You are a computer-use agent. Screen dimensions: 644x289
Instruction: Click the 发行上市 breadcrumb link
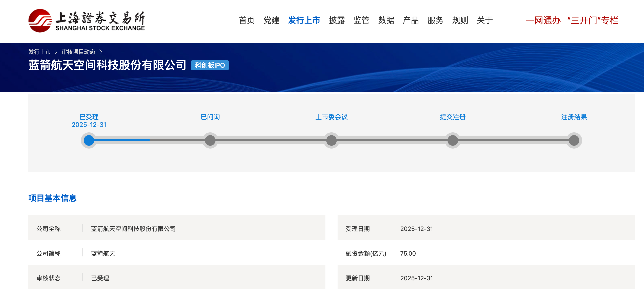pyautogui.click(x=39, y=52)
